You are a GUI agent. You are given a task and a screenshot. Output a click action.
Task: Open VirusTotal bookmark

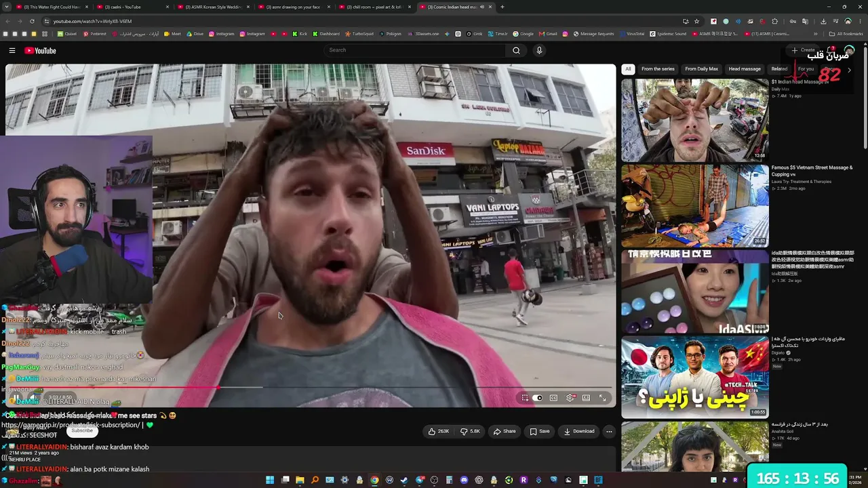click(631, 33)
